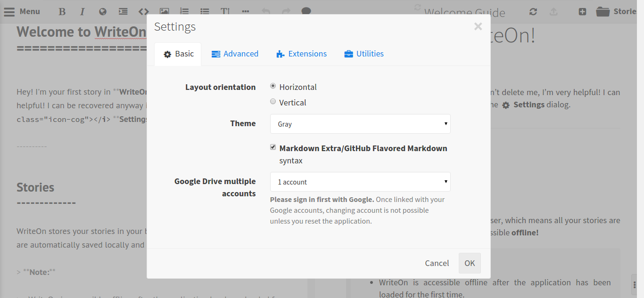
Task: Switch to the Advanced settings tab
Action: coord(235,54)
